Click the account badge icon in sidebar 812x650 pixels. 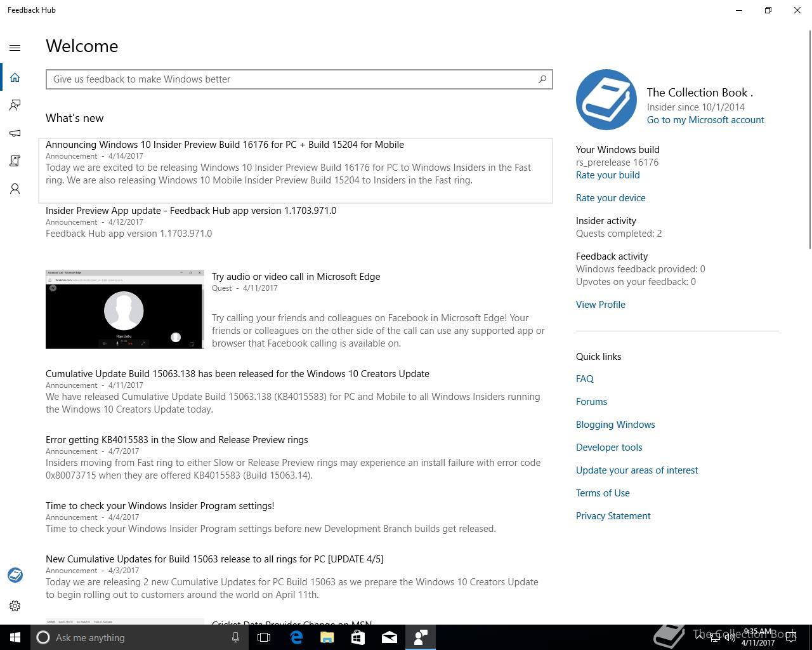[15, 575]
